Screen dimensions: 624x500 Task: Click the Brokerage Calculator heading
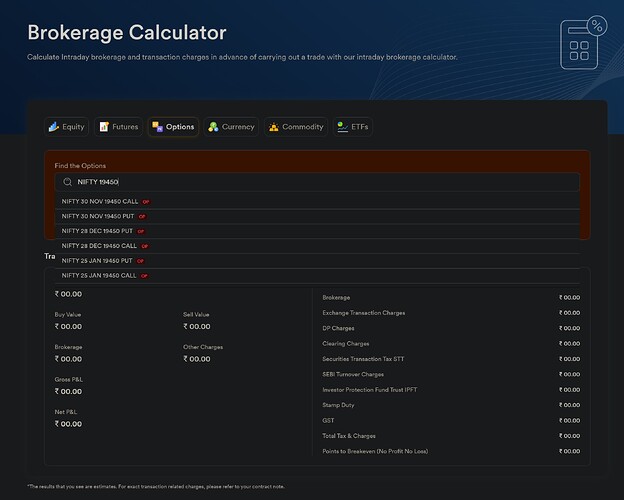127,33
